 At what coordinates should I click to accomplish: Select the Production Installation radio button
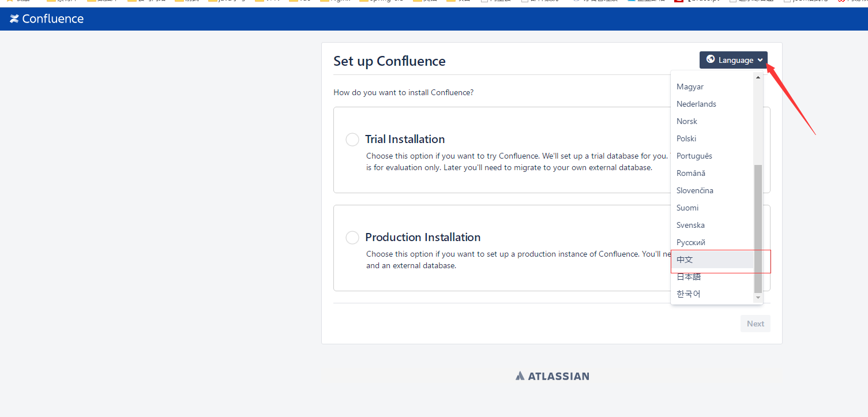(352, 237)
